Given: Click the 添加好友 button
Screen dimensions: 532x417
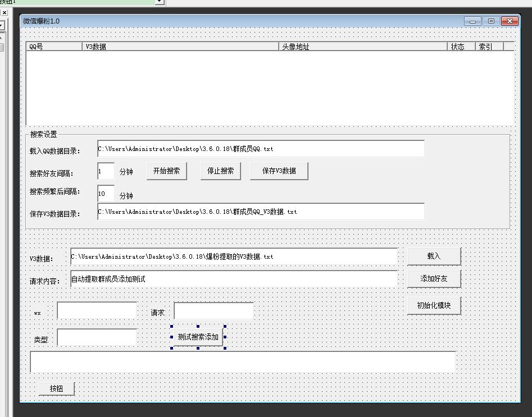Looking at the screenshot, I should (x=434, y=279).
